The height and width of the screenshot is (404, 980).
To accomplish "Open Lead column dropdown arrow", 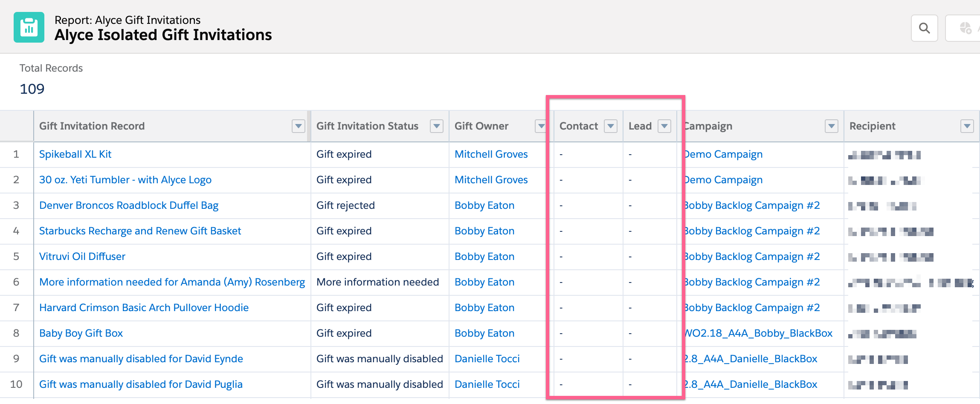I will tap(664, 126).
